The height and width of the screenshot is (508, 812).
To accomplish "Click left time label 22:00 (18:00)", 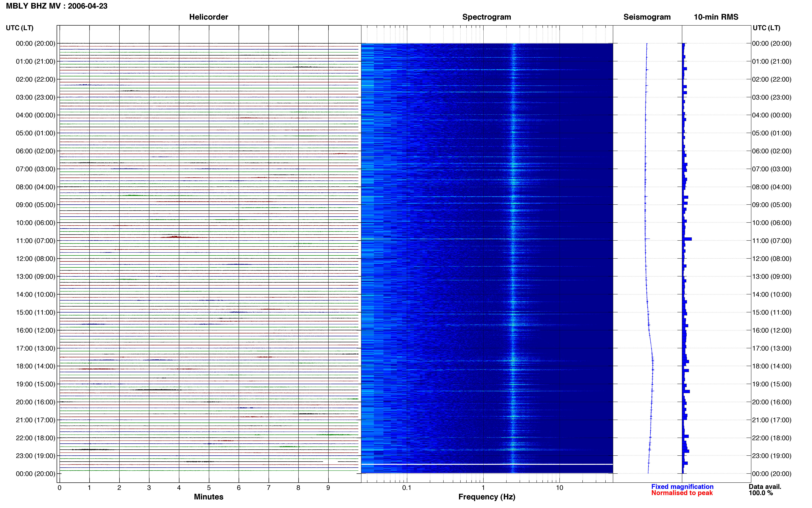I will pyautogui.click(x=35, y=438).
